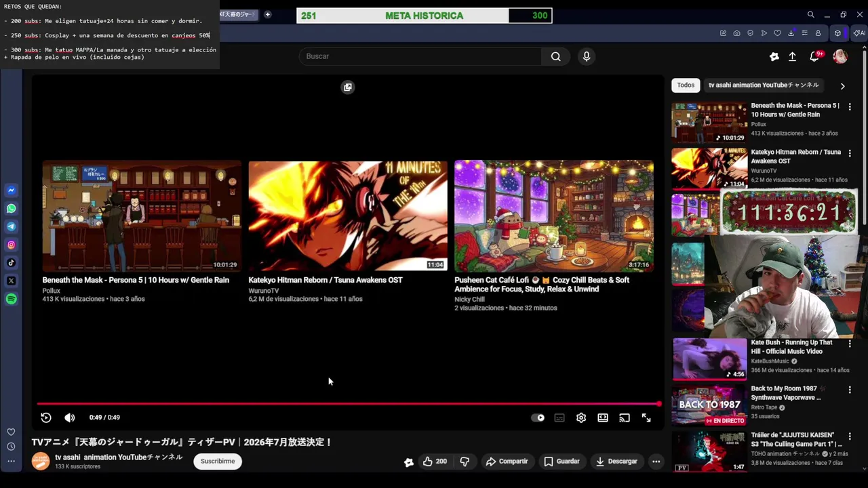The width and height of the screenshot is (868, 488).
Task: Cast video to a TV
Action: (625, 418)
